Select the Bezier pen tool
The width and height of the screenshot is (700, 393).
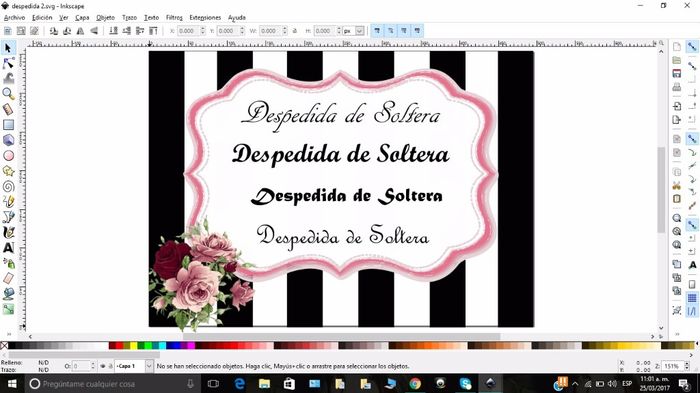8,217
